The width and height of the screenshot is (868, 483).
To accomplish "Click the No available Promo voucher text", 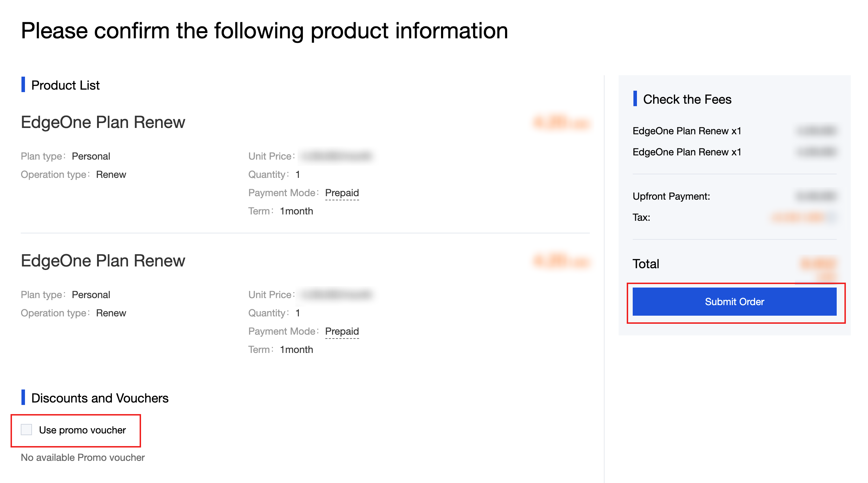I will tap(83, 457).
